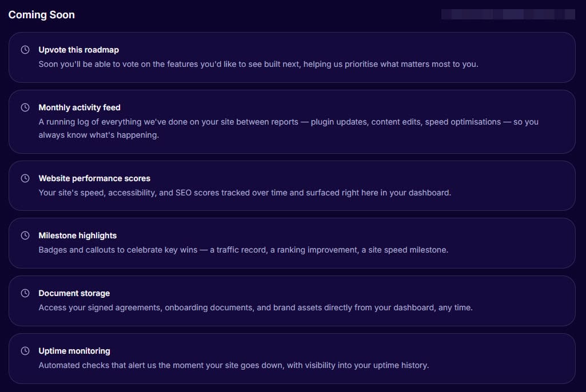Select the clock icon for Website performance scores
Image resolution: width=586 pixels, height=392 pixels.
tap(25, 178)
